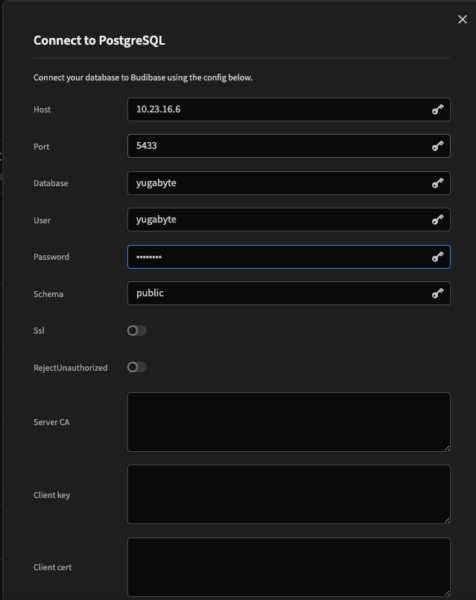Click the RejectUnauthorized label text
Image resolution: width=476 pixels, height=600 pixels.
(70, 368)
